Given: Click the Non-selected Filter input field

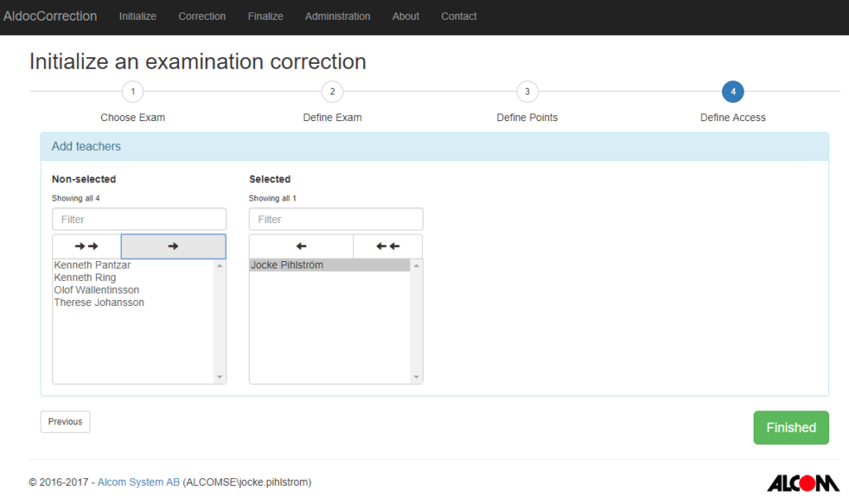Looking at the screenshot, I should click(x=139, y=220).
